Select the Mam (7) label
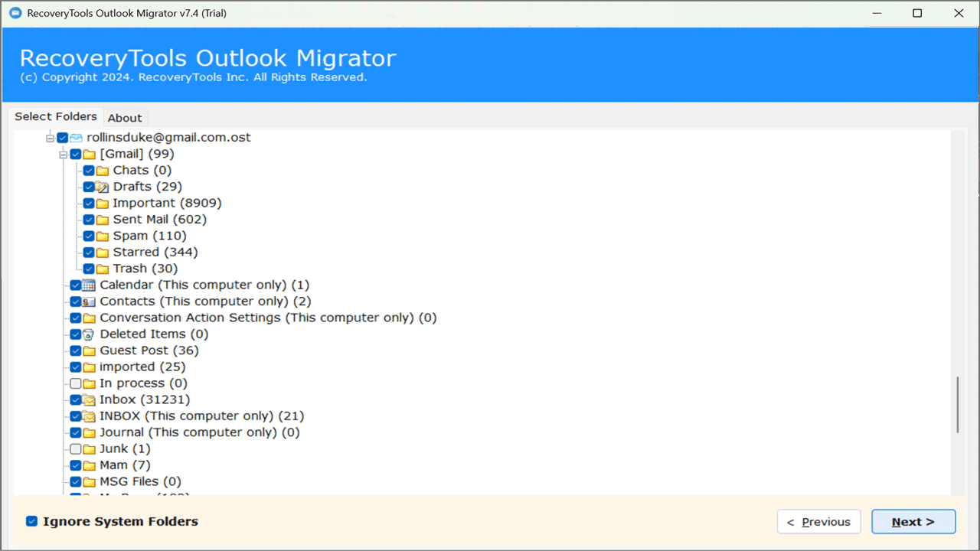The width and height of the screenshot is (980, 551). click(125, 465)
